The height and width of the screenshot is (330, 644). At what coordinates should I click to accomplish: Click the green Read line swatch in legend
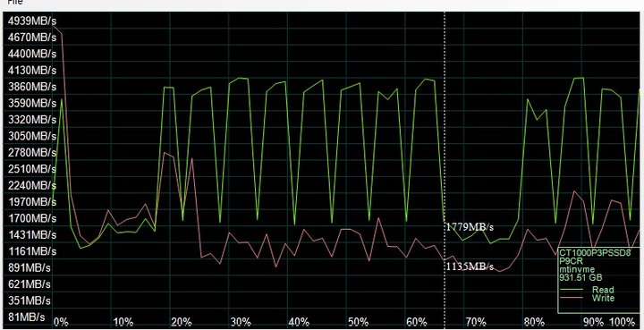tap(572, 290)
